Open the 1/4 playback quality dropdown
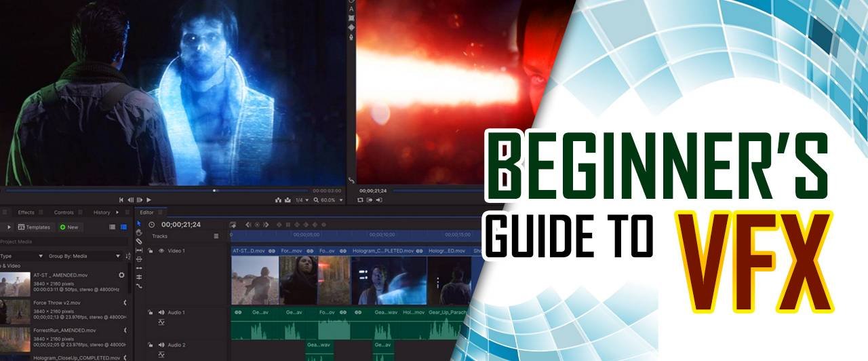 click(302, 200)
